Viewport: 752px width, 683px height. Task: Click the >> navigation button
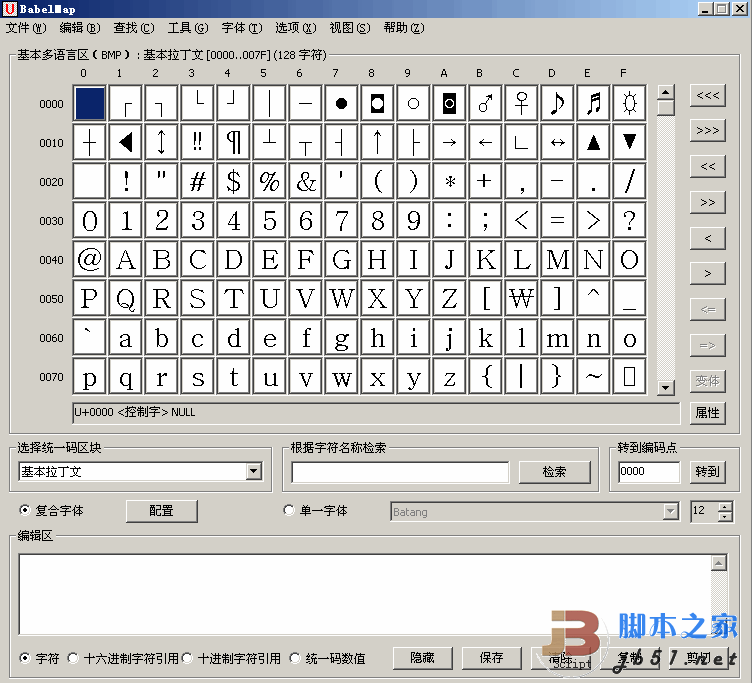707,202
